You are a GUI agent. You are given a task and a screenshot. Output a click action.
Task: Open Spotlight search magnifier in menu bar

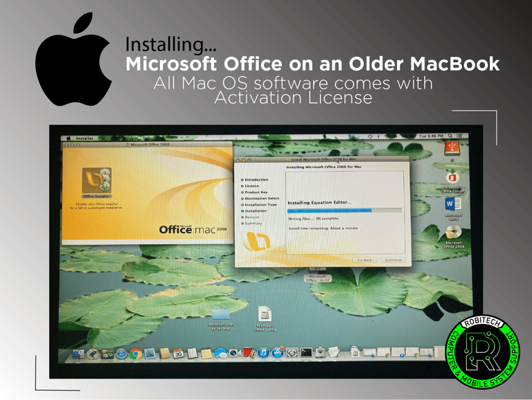click(x=450, y=136)
